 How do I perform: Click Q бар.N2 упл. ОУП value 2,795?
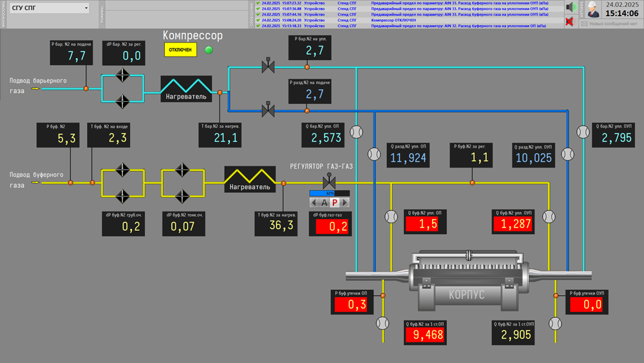tap(616, 138)
